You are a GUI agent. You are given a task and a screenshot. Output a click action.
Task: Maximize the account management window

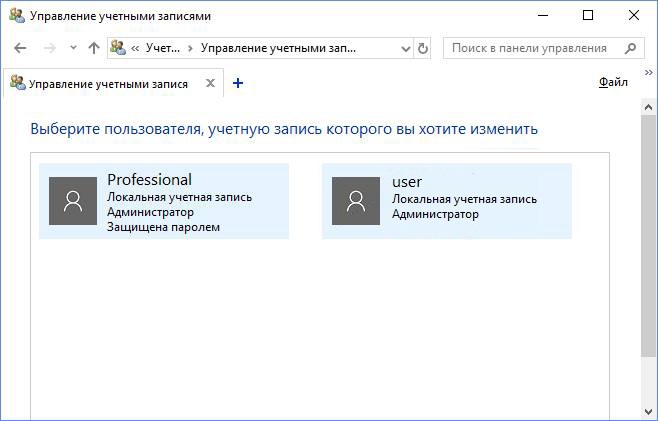click(x=588, y=16)
